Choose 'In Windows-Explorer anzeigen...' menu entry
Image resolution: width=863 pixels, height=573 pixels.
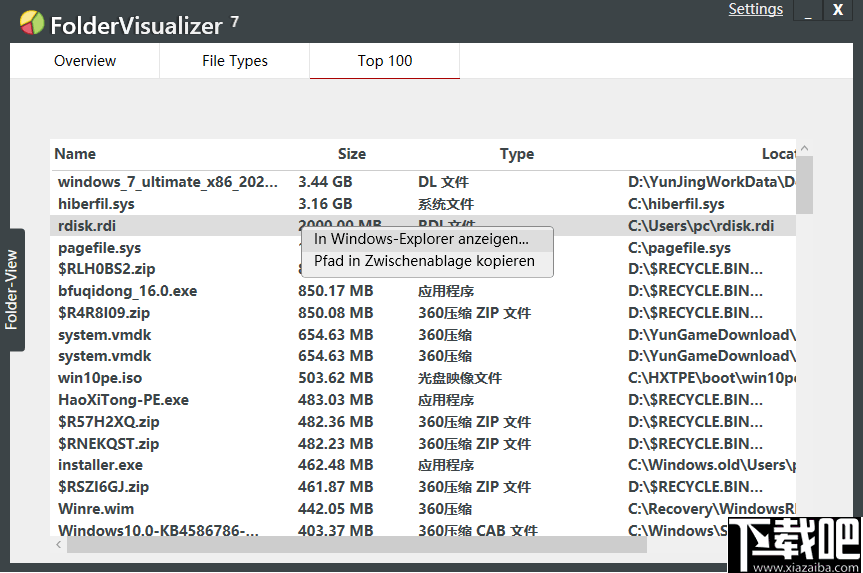point(427,239)
